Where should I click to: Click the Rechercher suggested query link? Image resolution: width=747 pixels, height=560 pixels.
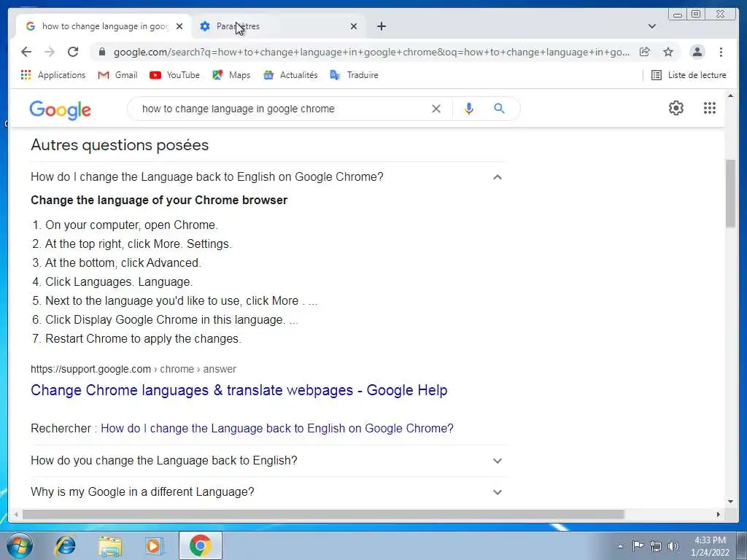[x=276, y=428]
